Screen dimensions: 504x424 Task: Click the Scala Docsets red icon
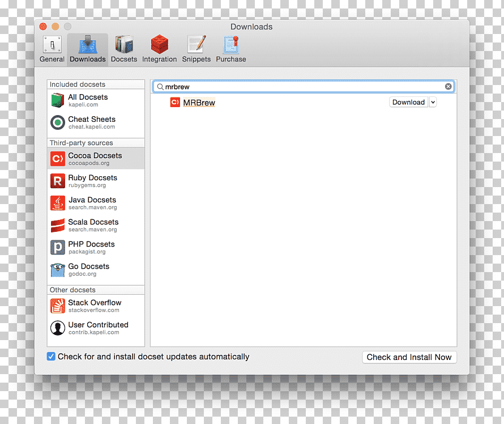click(x=58, y=225)
